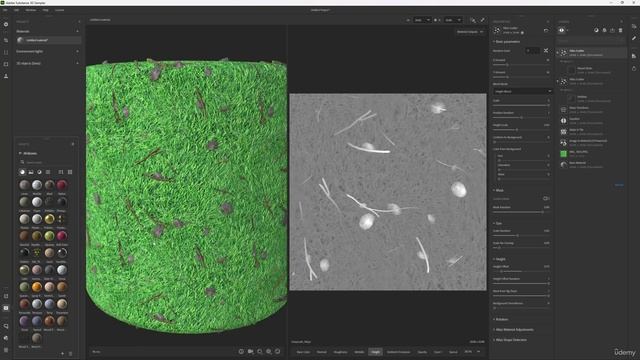
Task: Adjust the Y Amount slider
Action: point(521,77)
